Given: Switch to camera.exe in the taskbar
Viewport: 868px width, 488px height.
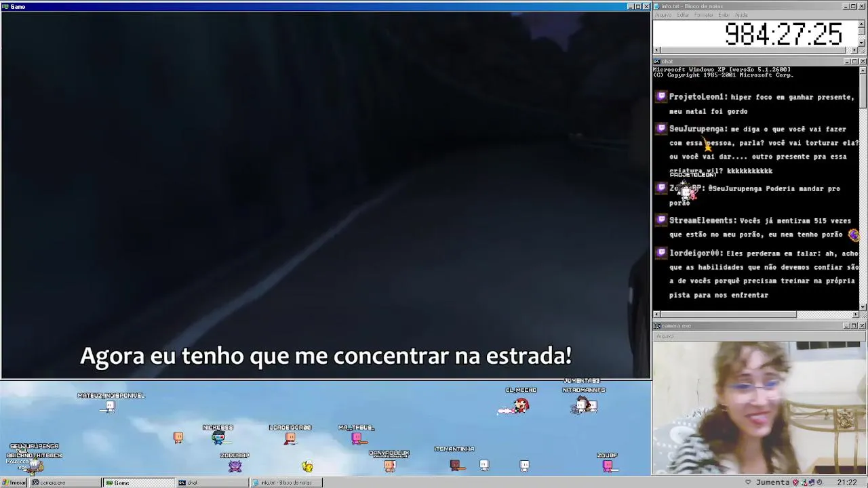Looking at the screenshot, I should (x=65, y=483).
